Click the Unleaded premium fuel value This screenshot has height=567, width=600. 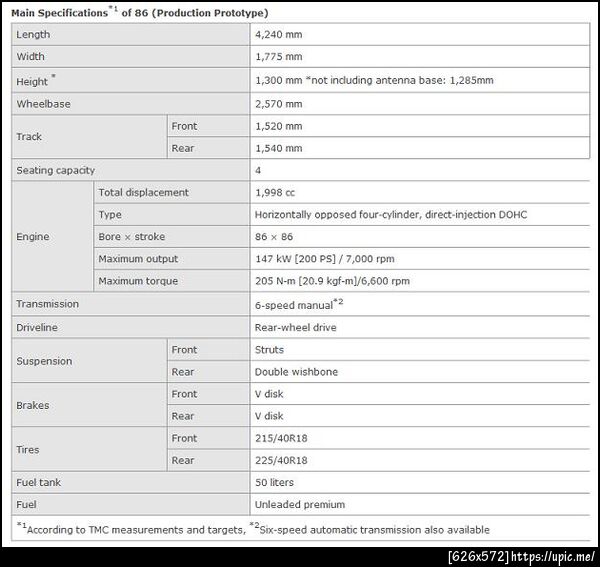pyautogui.click(x=300, y=504)
